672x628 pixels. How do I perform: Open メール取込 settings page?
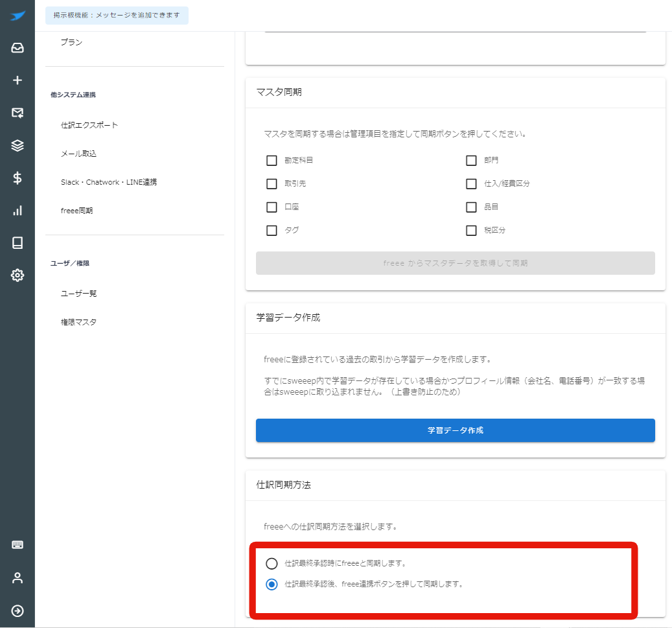pyautogui.click(x=78, y=154)
